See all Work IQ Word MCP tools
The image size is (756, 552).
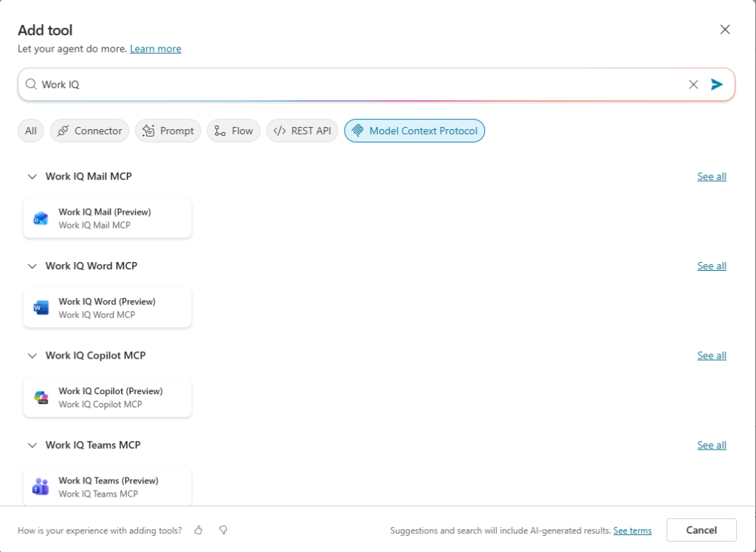pyautogui.click(x=712, y=266)
